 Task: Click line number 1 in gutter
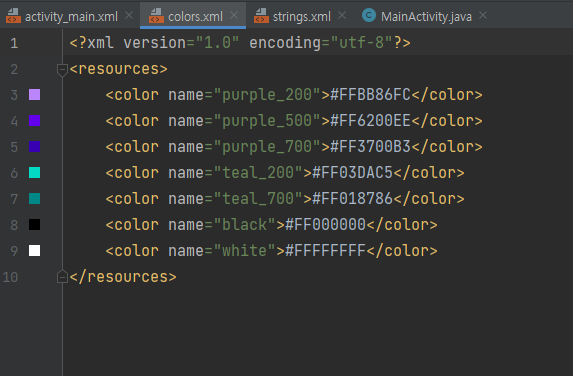(x=14, y=43)
